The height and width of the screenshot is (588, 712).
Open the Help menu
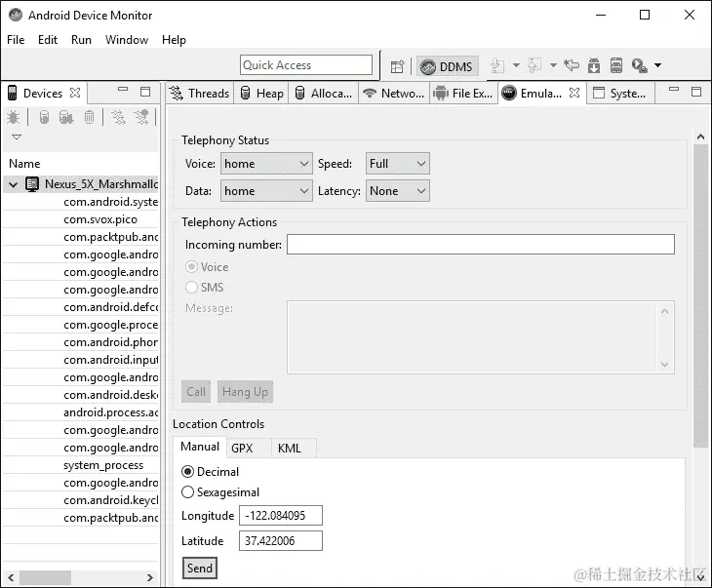174,40
